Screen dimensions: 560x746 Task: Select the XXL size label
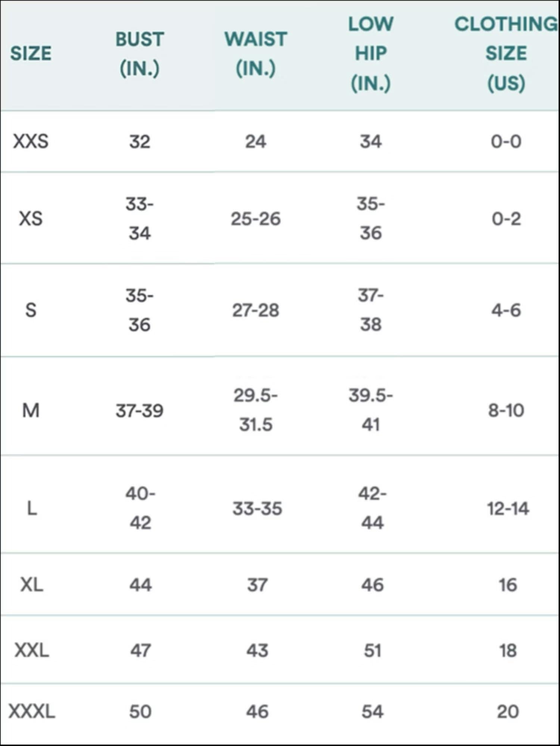point(32,650)
